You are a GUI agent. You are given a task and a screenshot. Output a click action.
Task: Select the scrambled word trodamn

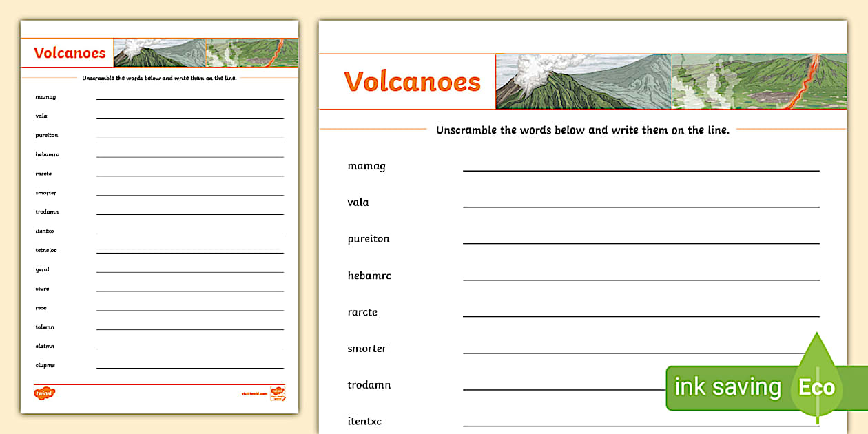(369, 384)
